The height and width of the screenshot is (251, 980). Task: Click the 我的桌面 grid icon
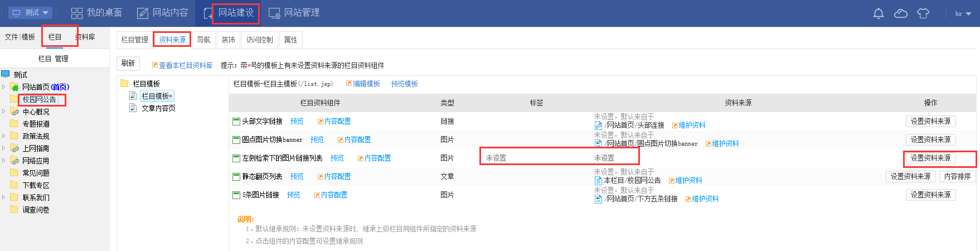tap(77, 13)
